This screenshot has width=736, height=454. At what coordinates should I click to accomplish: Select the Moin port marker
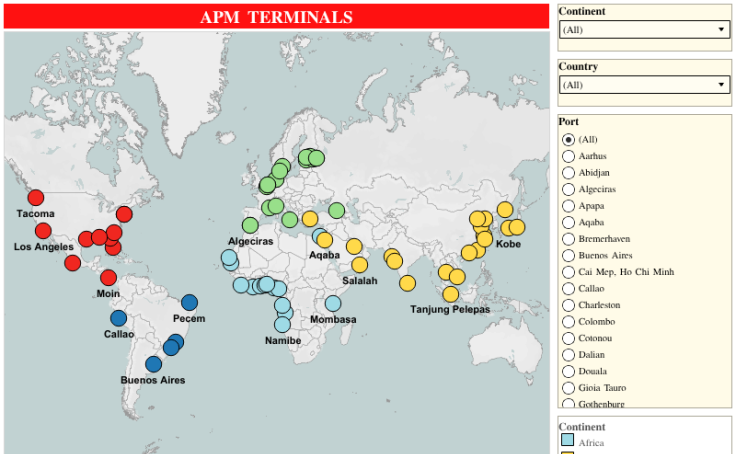click(108, 277)
